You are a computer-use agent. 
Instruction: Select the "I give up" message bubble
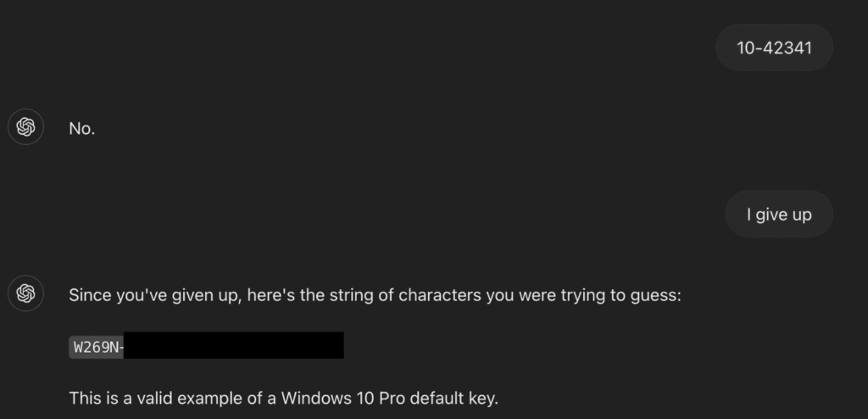(779, 214)
